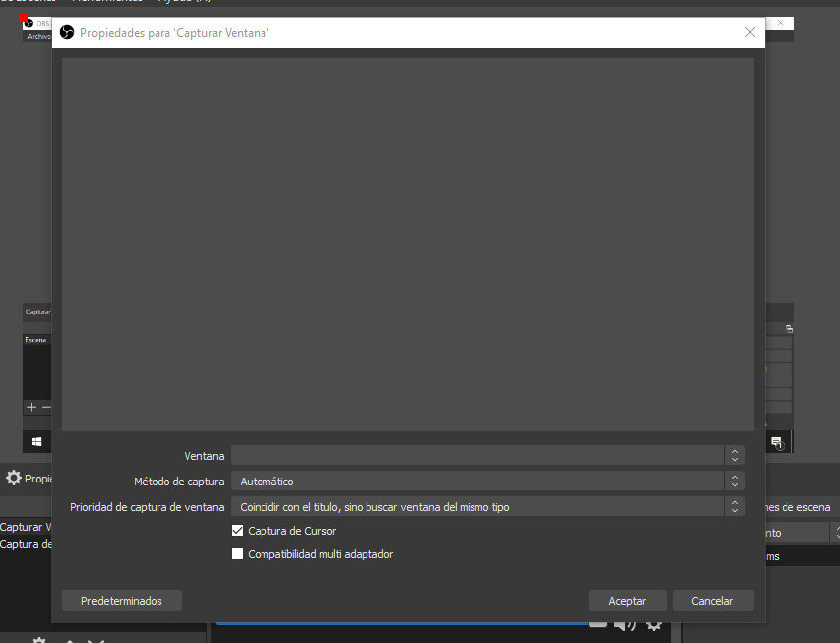Click the Escena item in the captured preview
This screenshot has height=643, width=840.
coord(36,340)
